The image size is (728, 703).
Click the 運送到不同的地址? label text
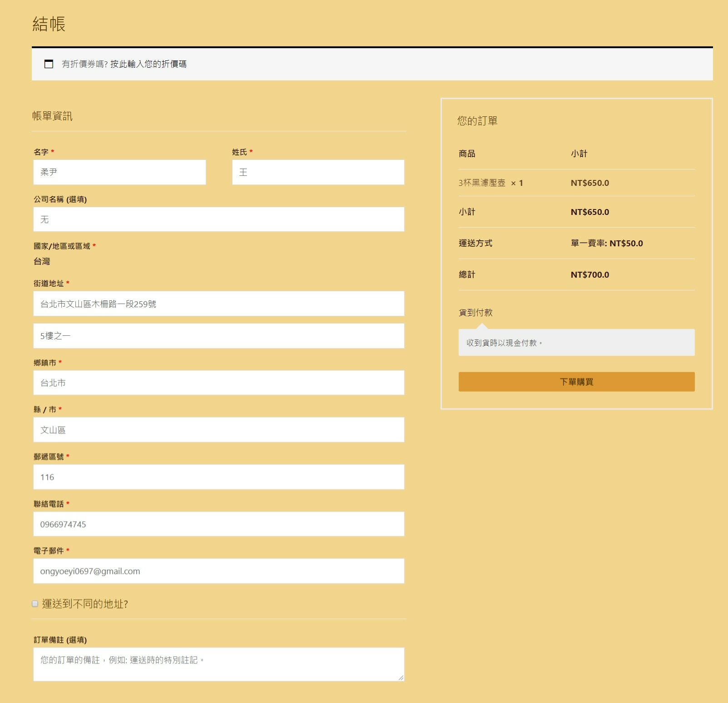pos(85,604)
